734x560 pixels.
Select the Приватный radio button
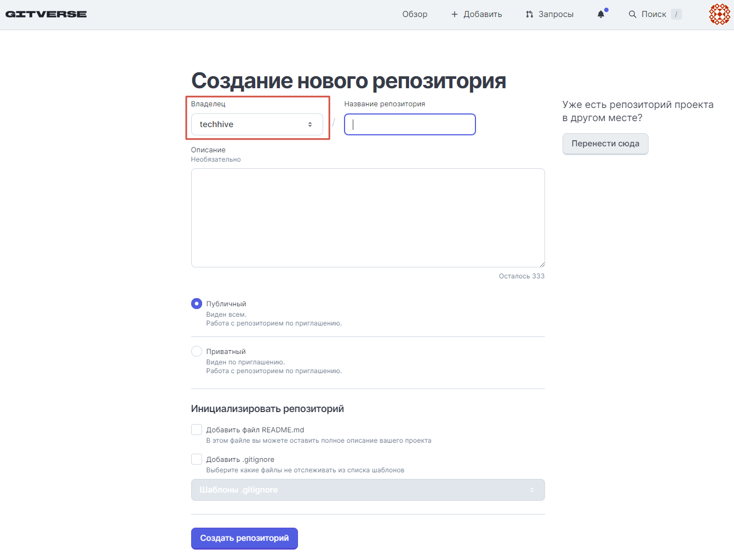[x=197, y=351]
